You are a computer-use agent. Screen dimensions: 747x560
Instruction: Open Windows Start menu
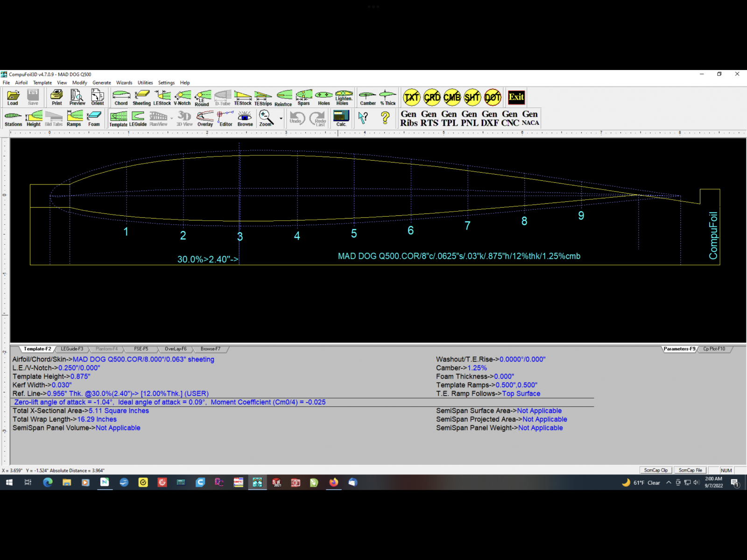click(9, 482)
